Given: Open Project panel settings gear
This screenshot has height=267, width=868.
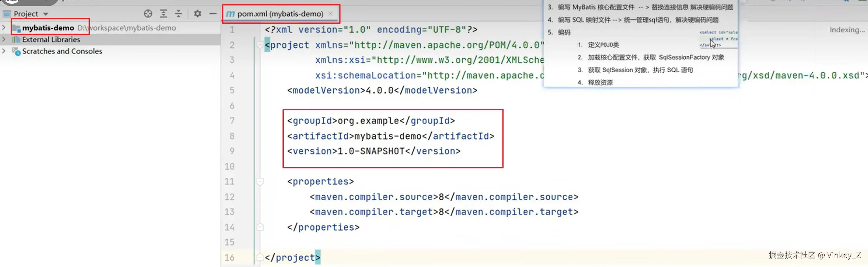Looking at the screenshot, I should 197,14.
